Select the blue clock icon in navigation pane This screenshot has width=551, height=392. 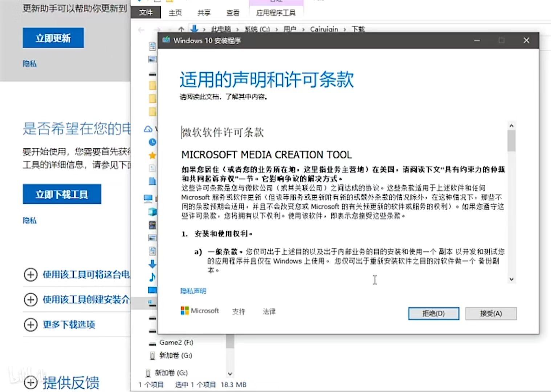152,142
